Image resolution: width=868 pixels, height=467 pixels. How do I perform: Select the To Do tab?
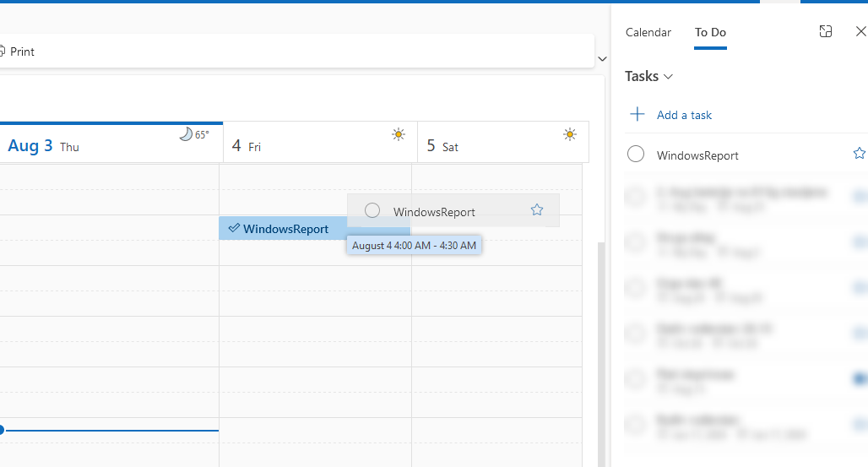(x=710, y=32)
